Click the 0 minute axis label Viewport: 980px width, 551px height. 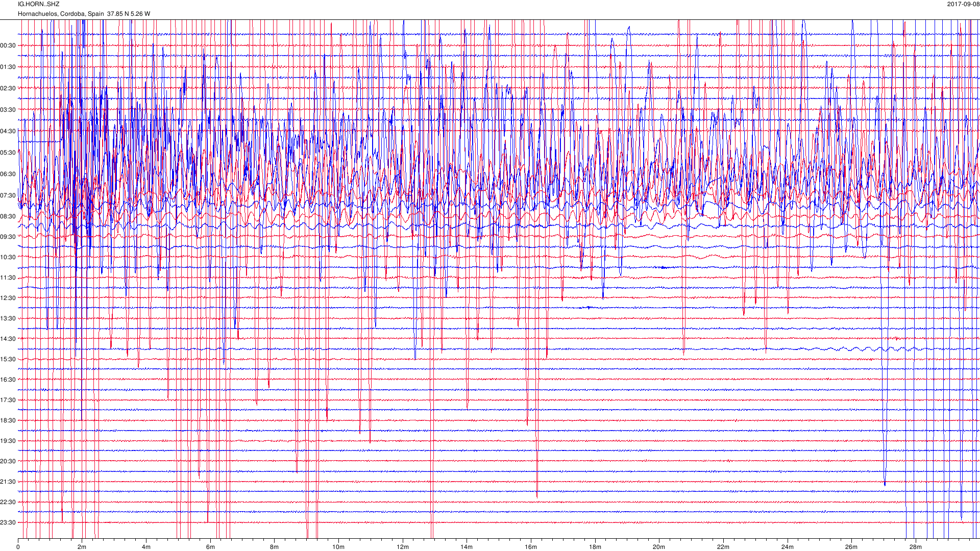coord(18,547)
